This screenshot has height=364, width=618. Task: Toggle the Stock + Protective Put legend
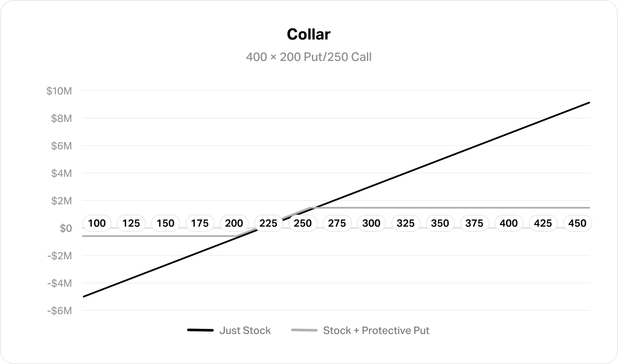click(x=360, y=331)
